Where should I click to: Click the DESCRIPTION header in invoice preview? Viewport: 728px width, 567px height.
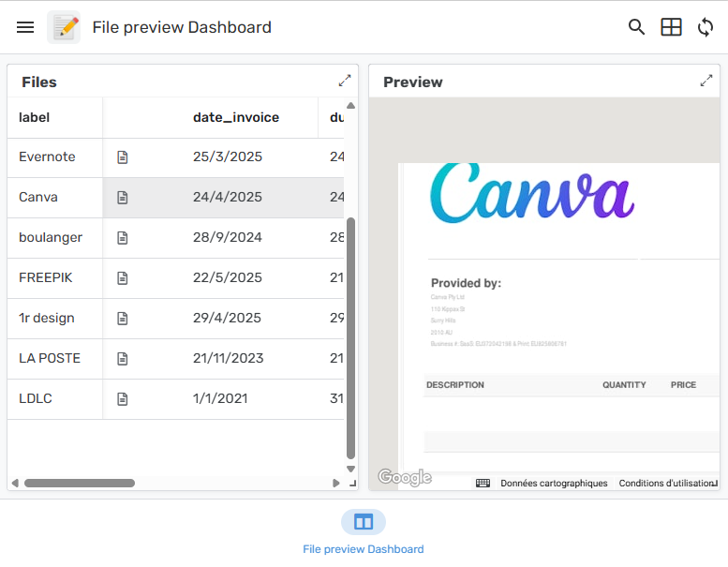tap(455, 385)
